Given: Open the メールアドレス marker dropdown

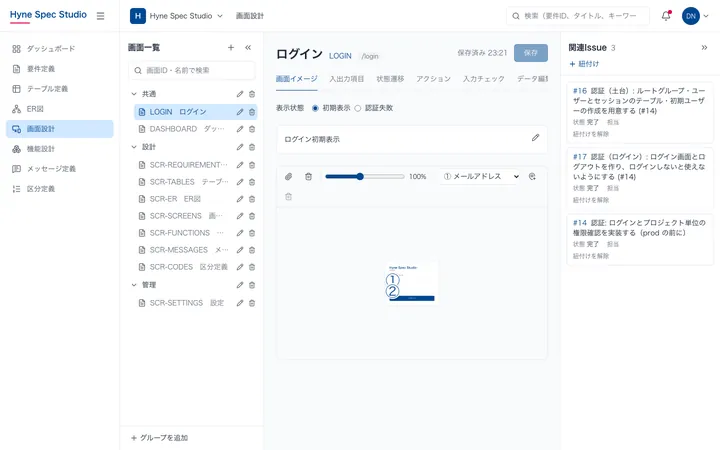Looking at the screenshot, I should [x=480, y=176].
